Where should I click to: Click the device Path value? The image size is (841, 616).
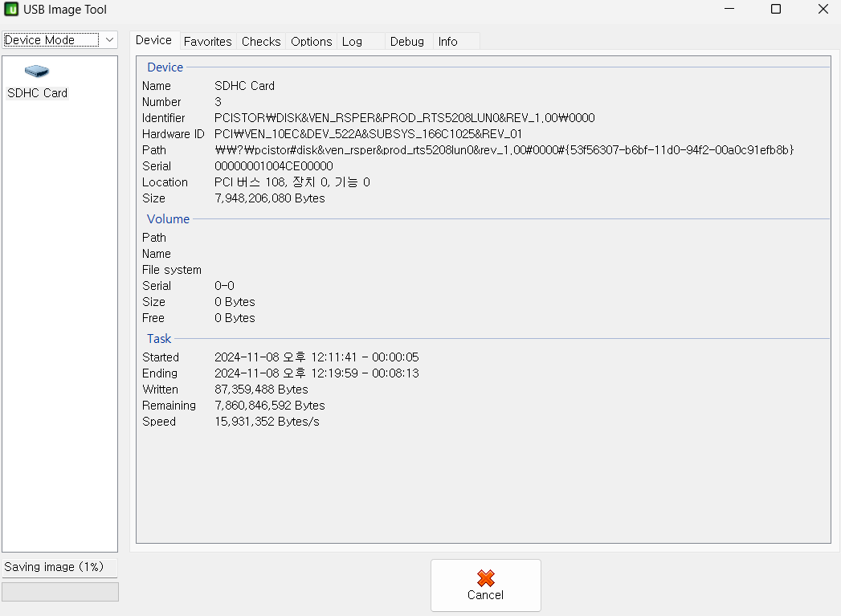(x=504, y=150)
